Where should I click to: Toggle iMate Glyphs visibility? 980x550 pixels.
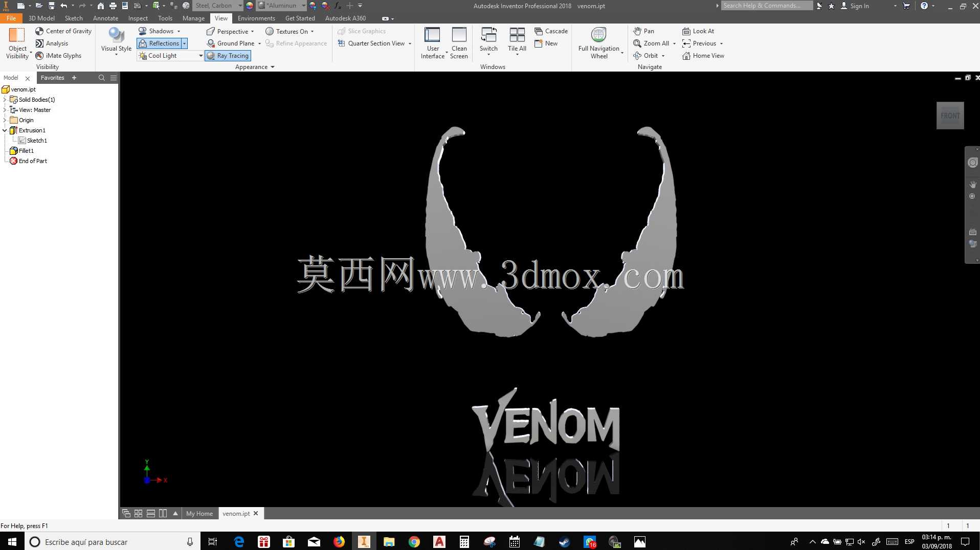click(x=58, y=56)
